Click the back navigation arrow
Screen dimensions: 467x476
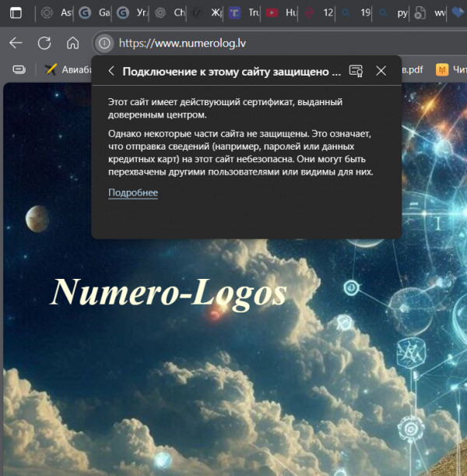[x=16, y=43]
